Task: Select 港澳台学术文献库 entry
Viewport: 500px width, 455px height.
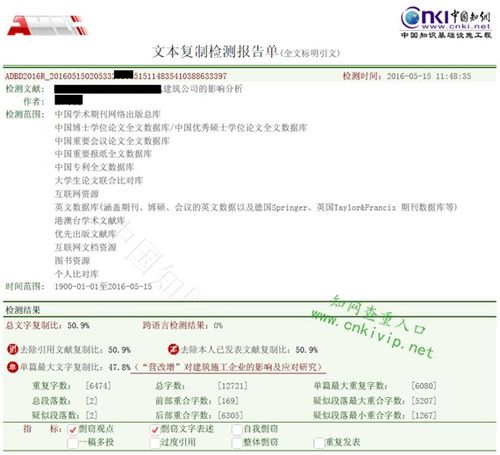Action: (90, 220)
